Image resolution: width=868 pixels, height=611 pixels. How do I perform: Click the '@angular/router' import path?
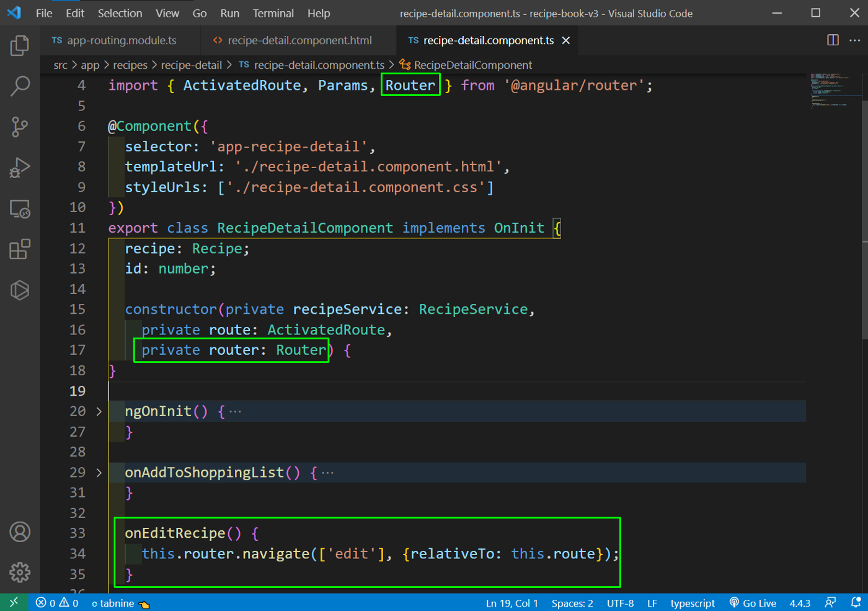point(573,85)
